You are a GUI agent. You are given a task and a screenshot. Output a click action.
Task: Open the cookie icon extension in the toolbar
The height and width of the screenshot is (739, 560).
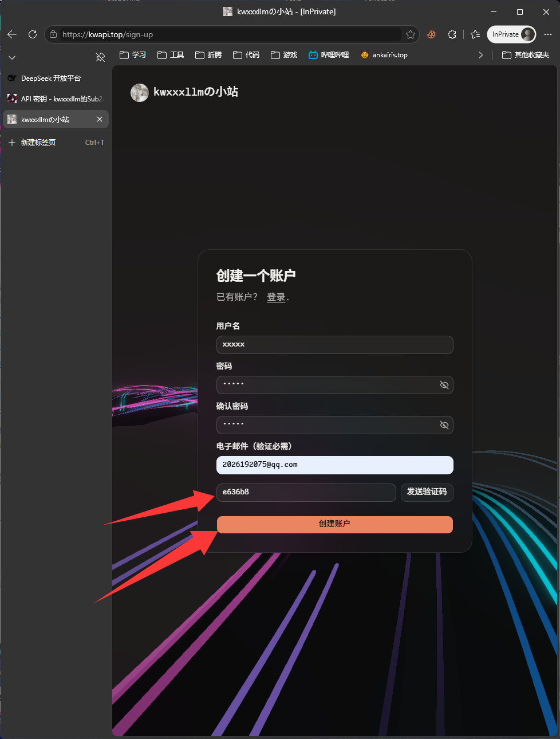(x=431, y=34)
